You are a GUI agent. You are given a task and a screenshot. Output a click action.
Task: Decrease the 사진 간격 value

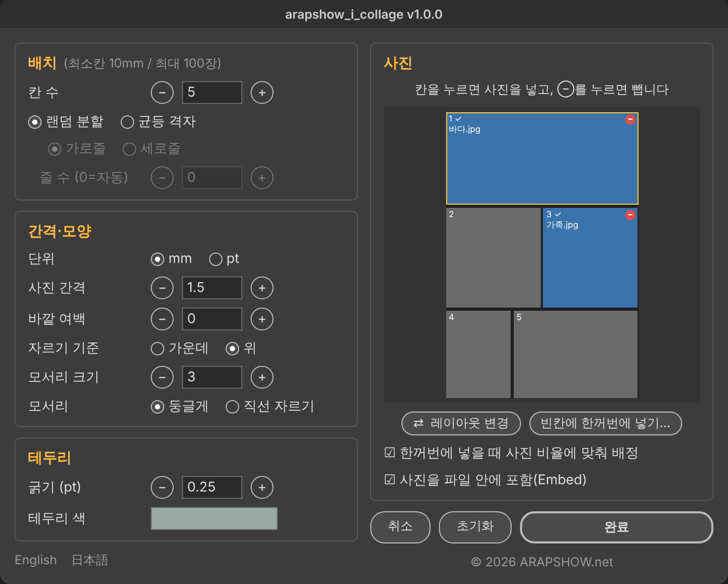(x=162, y=288)
